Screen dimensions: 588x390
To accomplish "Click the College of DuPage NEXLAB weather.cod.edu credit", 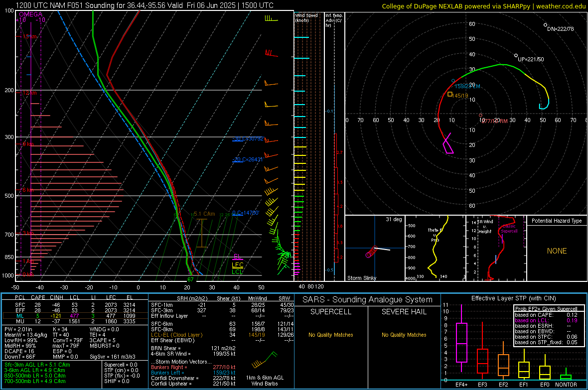I will click(484, 6).
